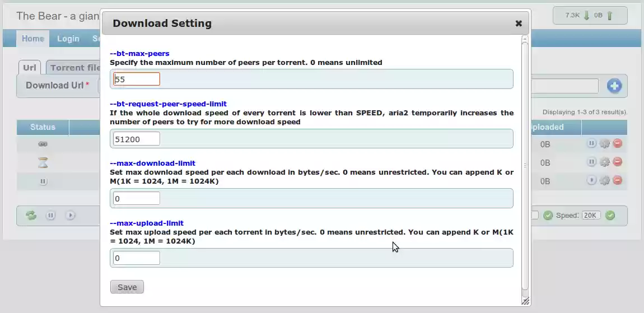Click the green check left of Speed label

coord(548,215)
